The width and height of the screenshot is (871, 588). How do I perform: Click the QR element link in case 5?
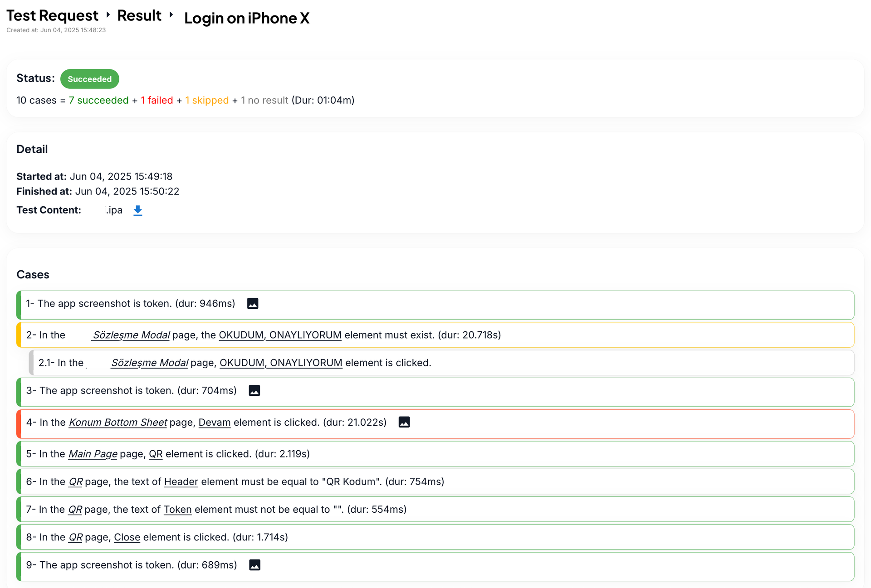[x=156, y=454]
